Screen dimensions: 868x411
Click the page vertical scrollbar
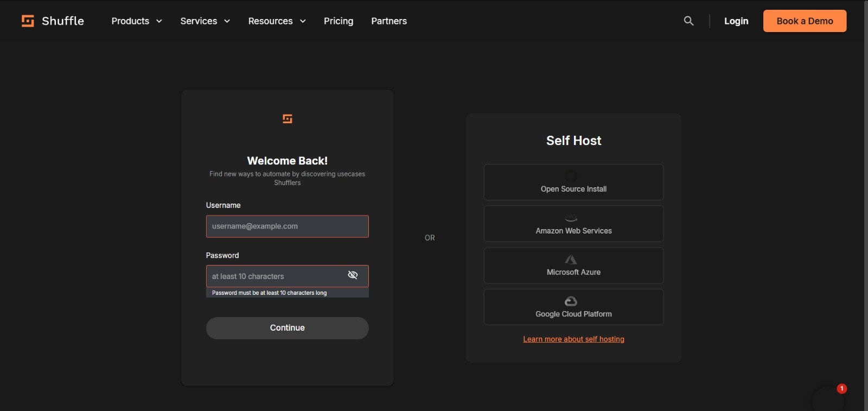pyautogui.click(x=866, y=205)
